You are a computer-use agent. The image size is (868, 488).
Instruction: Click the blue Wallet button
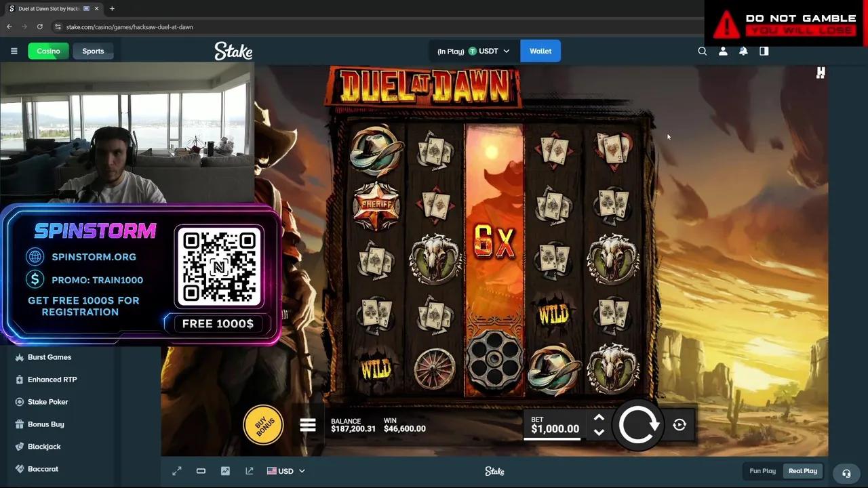click(540, 51)
